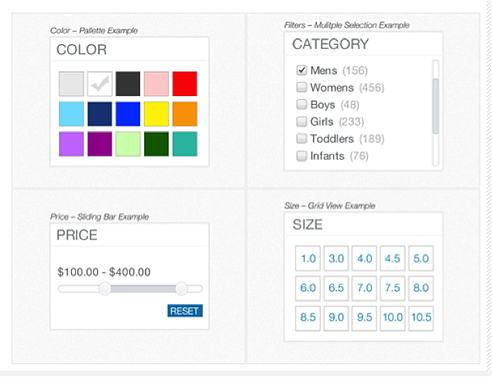Select size 6.0
Screen dimensions: 492x377
308,288
